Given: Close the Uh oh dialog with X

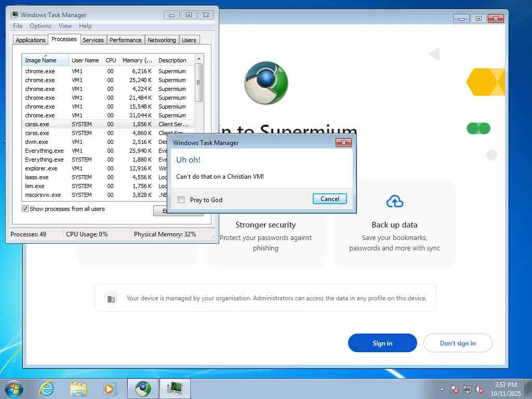Looking at the screenshot, I should 343,142.
